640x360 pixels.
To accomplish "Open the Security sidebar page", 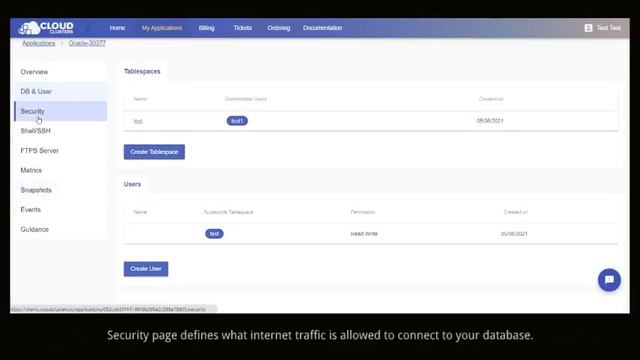I will tap(60, 111).
